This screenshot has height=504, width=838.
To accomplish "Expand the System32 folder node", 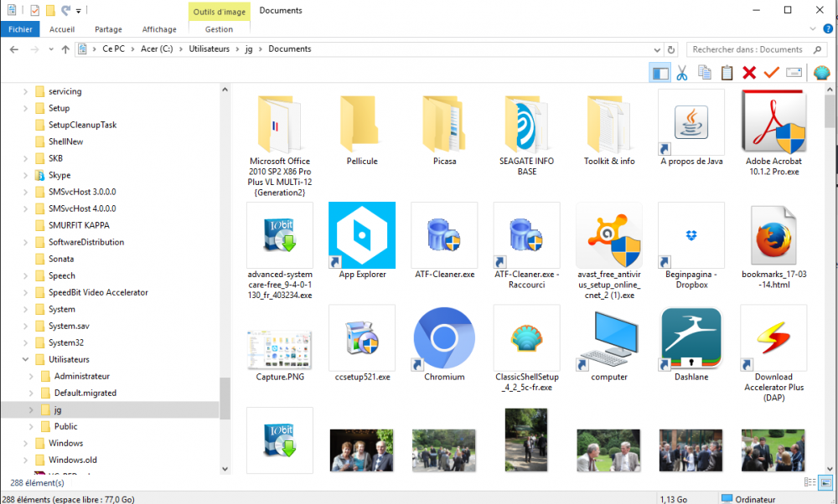I will point(26,342).
